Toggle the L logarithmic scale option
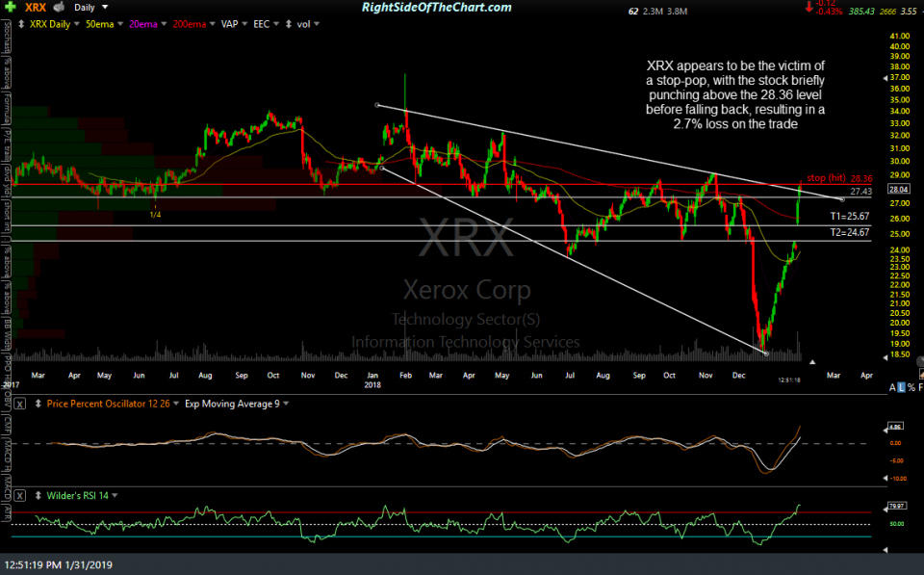The width and height of the screenshot is (924, 575). coord(901,388)
